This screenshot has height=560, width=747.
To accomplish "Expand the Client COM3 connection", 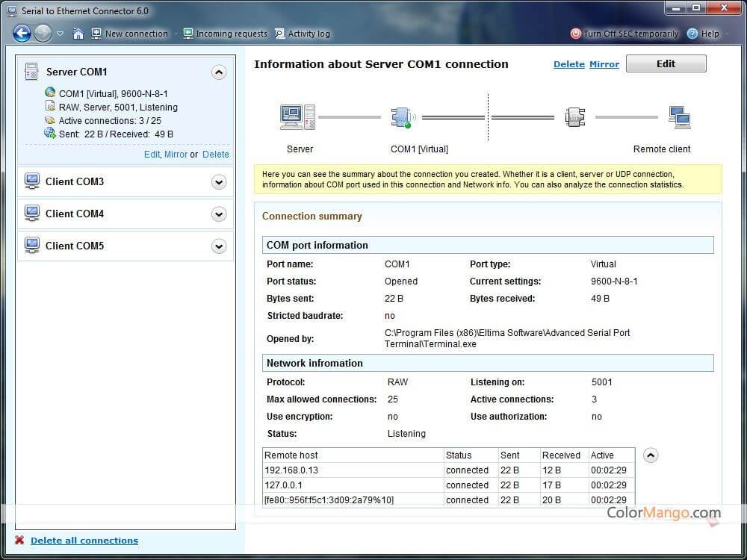I will [218, 182].
